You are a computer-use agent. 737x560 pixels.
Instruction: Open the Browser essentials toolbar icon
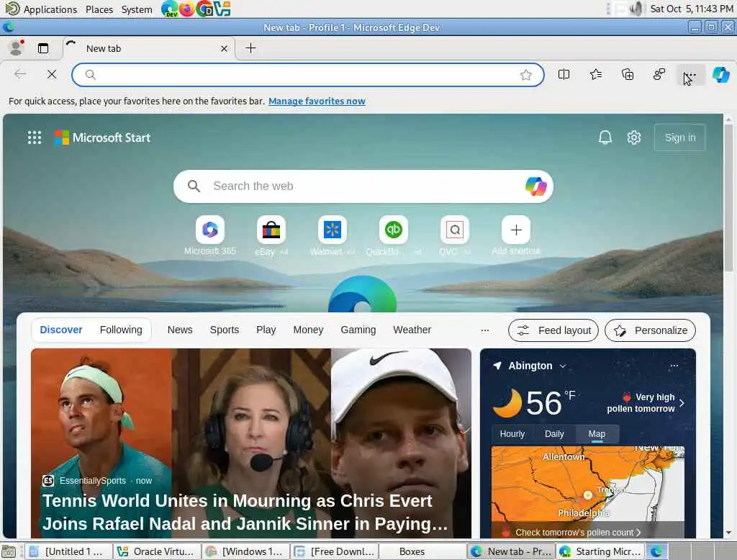[659, 74]
